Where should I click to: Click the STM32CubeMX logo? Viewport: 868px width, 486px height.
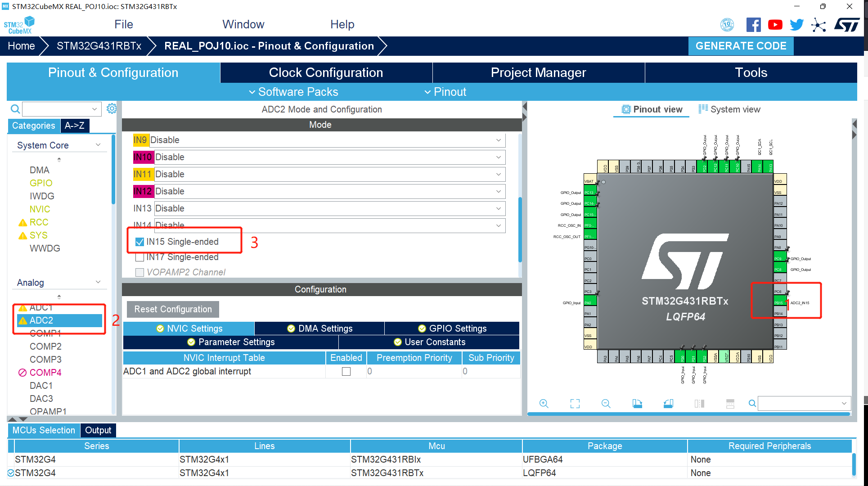(x=19, y=25)
